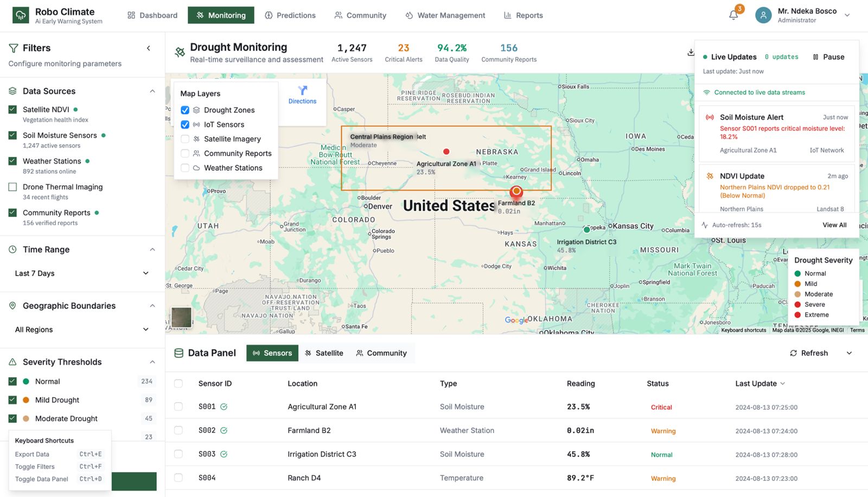Pause live updates
This screenshot has width=868, height=497.
point(828,57)
